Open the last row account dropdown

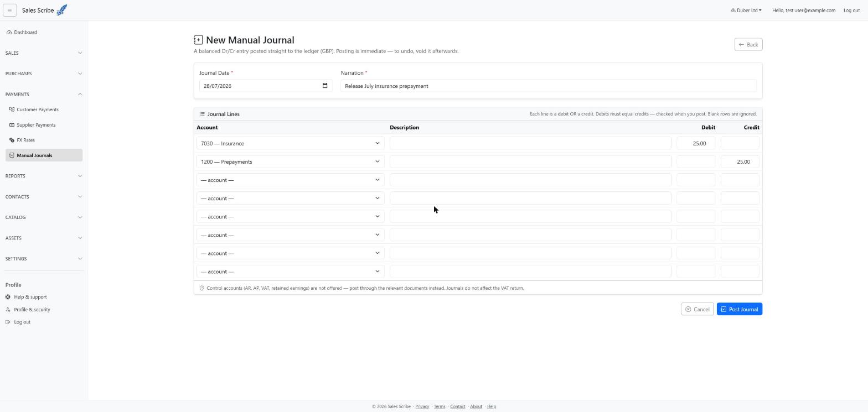pos(290,272)
